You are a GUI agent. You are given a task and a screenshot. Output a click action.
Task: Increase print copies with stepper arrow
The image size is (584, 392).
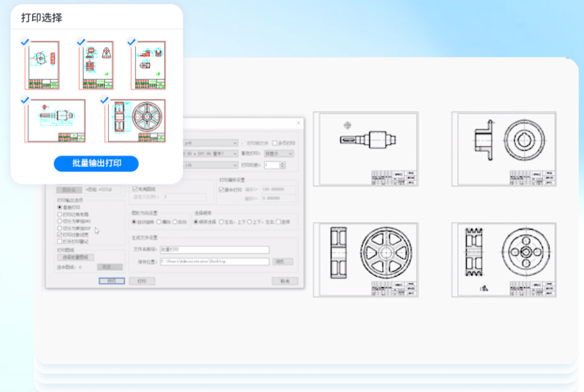tap(282, 163)
